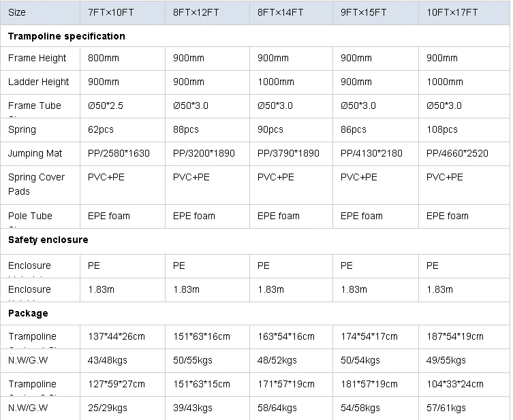Select the 8FT×12FT column header
Screen dimensions: 513x420
(198, 12)
